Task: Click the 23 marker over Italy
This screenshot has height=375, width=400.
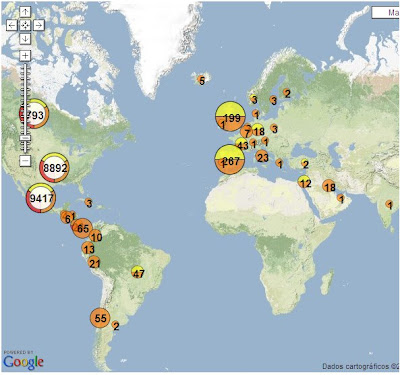Action: 262,156
